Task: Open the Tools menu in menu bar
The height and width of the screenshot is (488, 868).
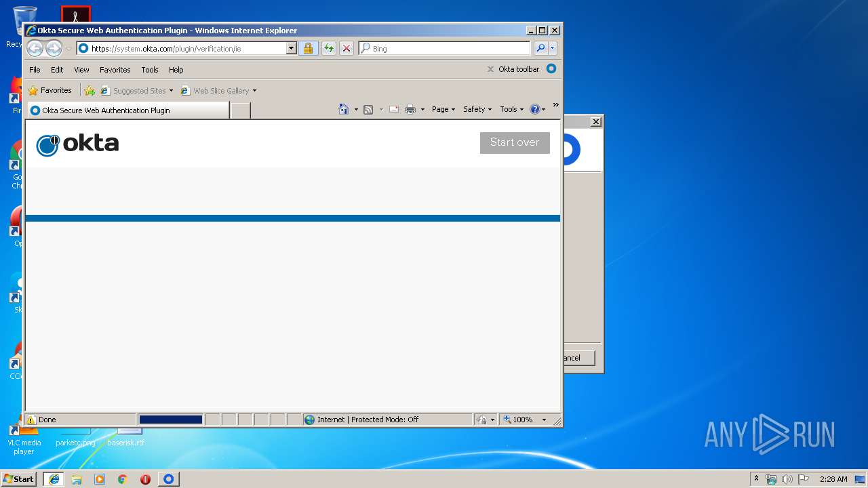Action: click(x=150, y=70)
